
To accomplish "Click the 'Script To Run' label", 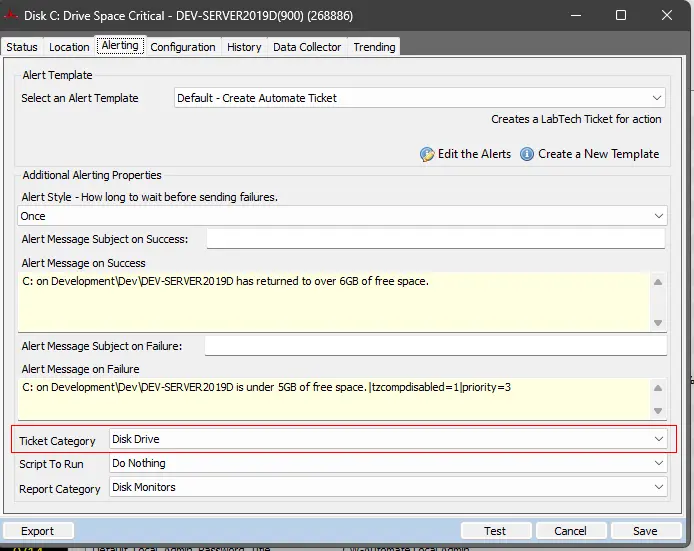I will (x=51, y=464).
